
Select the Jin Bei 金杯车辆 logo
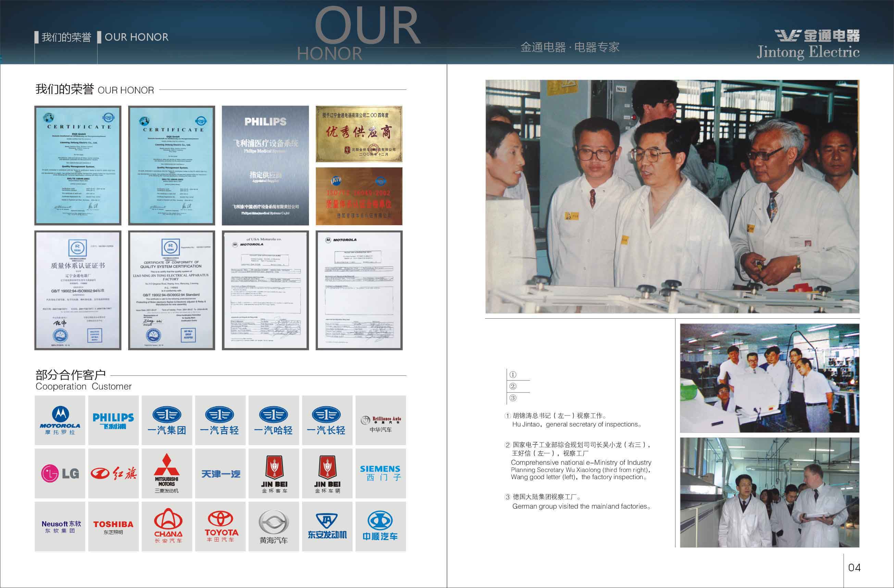(327, 474)
